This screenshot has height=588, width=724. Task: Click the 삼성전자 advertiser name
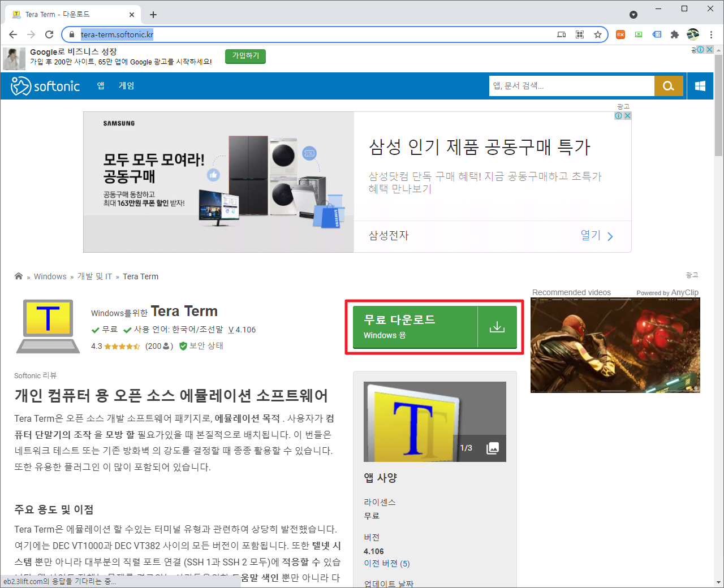(x=389, y=236)
